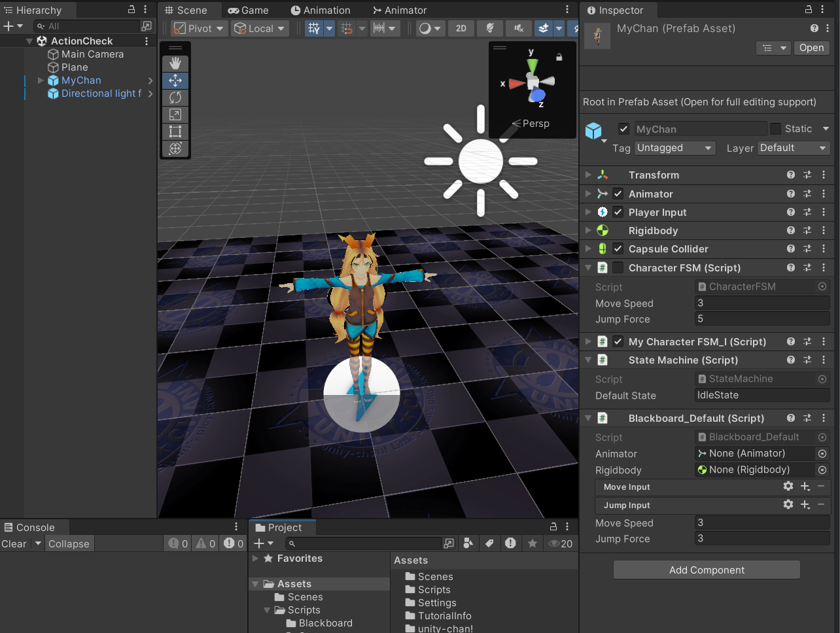Disable the Animator component checkbox
The height and width of the screenshot is (633, 840).
pyautogui.click(x=618, y=194)
